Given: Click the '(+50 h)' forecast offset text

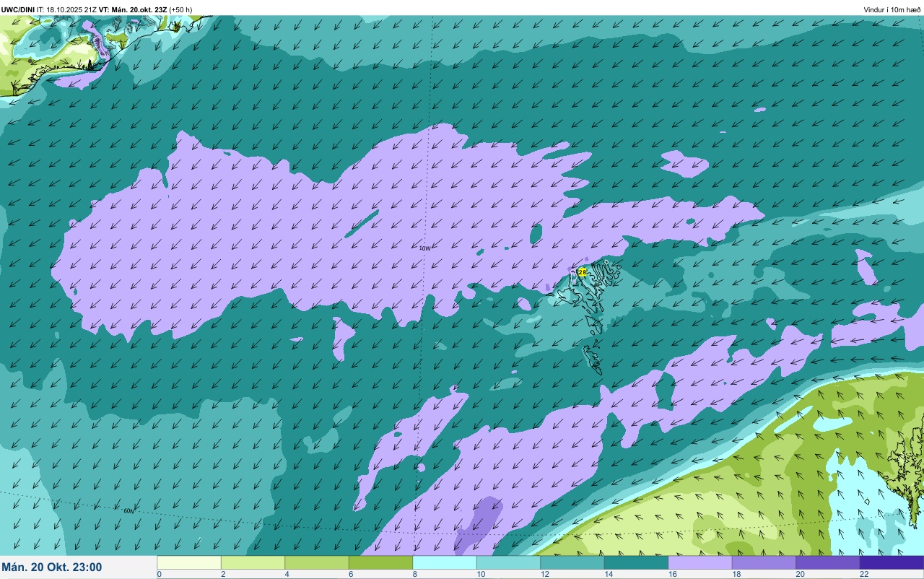Looking at the screenshot, I should [x=180, y=9].
